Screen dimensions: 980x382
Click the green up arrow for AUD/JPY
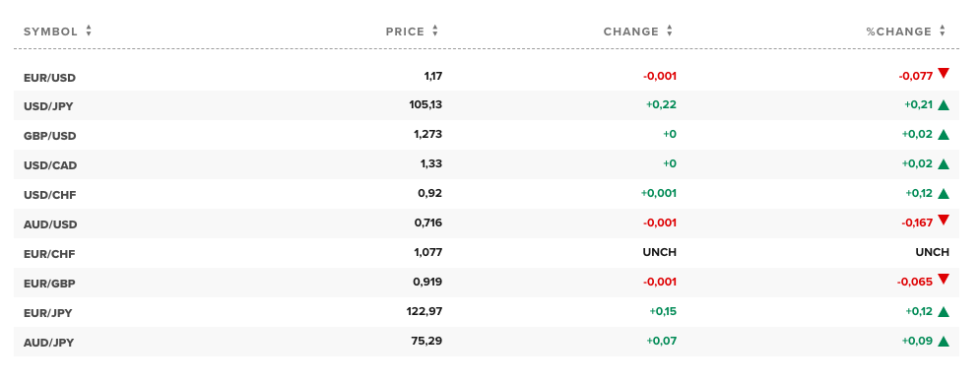tap(944, 342)
